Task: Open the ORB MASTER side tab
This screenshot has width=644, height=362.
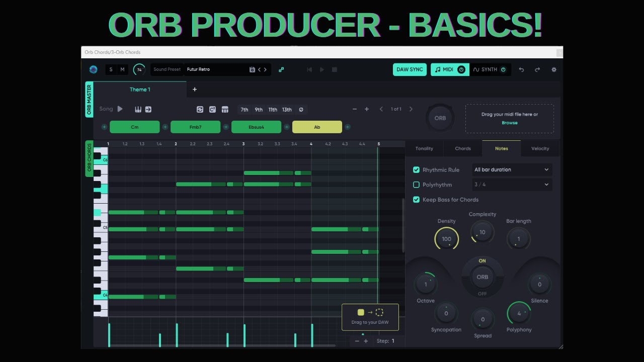Action: (90, 100)
